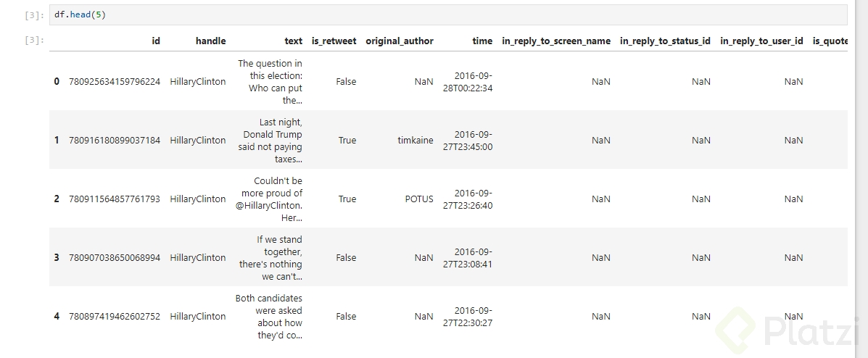
Task: Select the tweet text starting "If we stand"
Action: click(271, 258)
